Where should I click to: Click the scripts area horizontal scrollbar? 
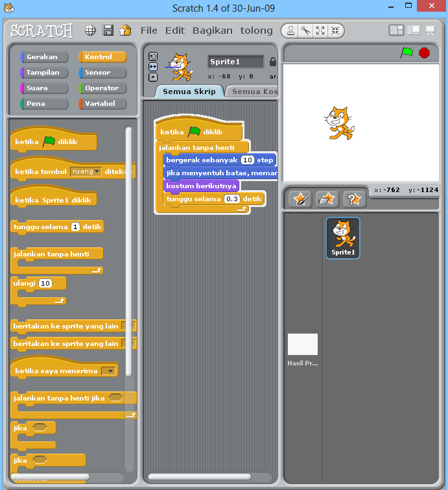200,476
